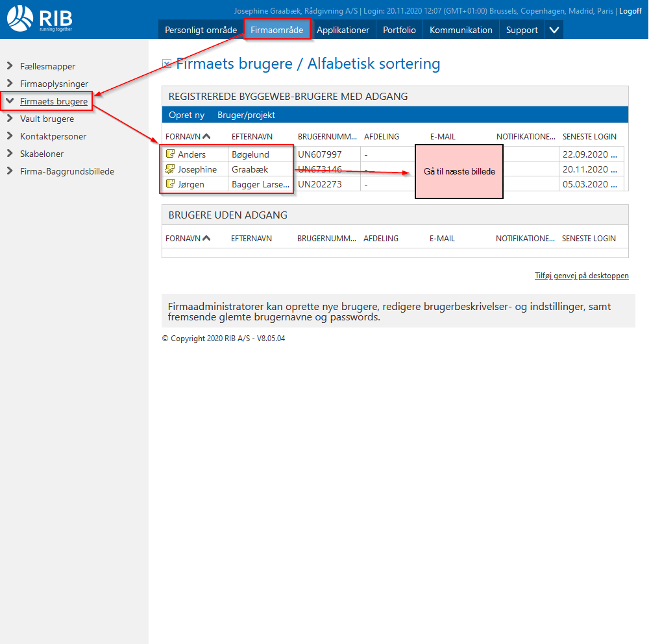
Task: Open the extra navigation menu chevron
Action: [x=554, y=30]
